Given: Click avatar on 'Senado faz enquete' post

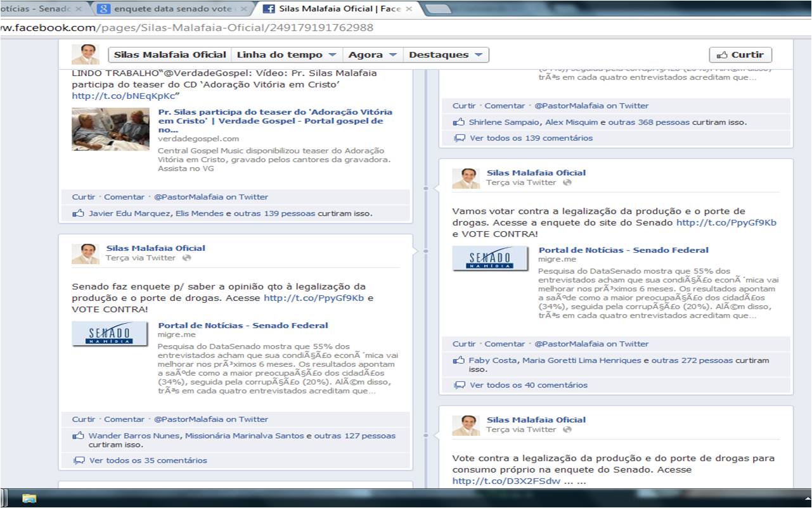Looking at the screenshot, I should [x=85, y=253].
